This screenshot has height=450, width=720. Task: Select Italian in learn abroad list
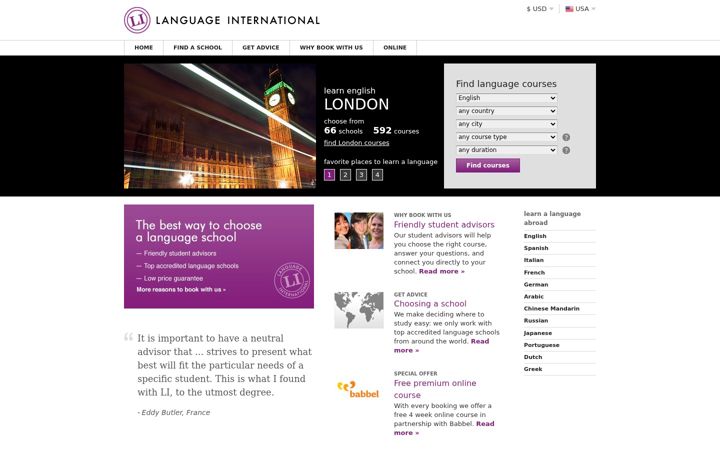[534, 260]
